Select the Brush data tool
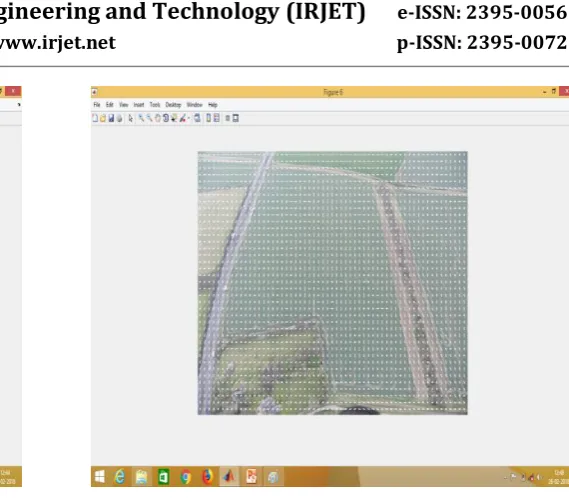The height and width of the screenshot is (498, 569). click(183, 118)
